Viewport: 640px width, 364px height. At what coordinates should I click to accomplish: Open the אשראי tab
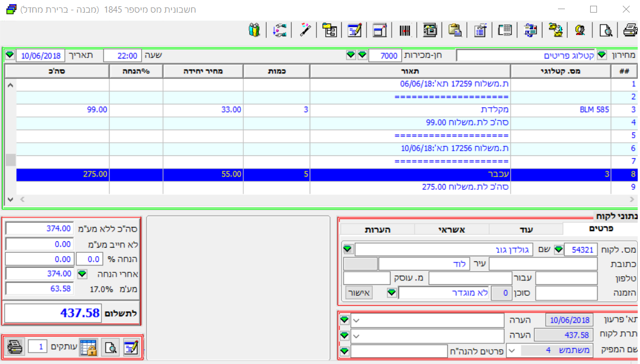pyautogui.click(x=452, y=230)
